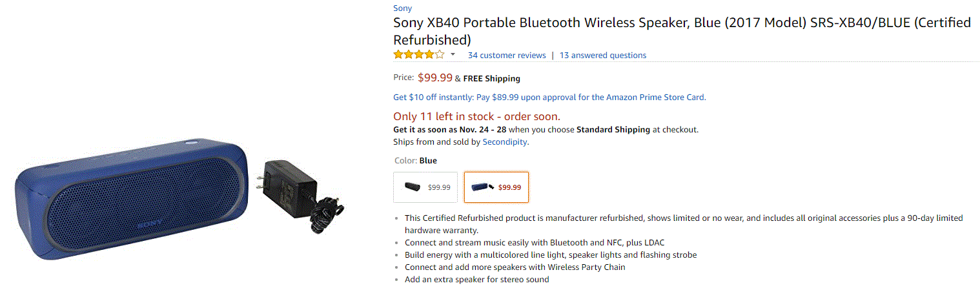Click the FREE Shipping text

coord(491,79)
